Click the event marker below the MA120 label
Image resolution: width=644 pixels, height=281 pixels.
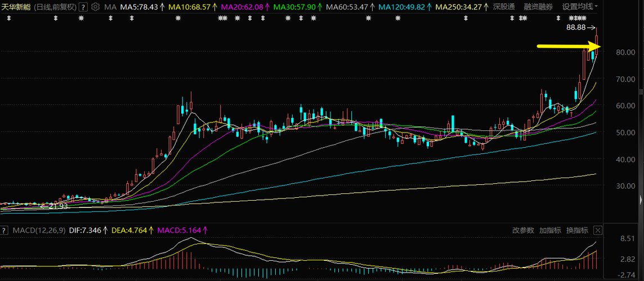pyautogui.click(x=397, y=18)
